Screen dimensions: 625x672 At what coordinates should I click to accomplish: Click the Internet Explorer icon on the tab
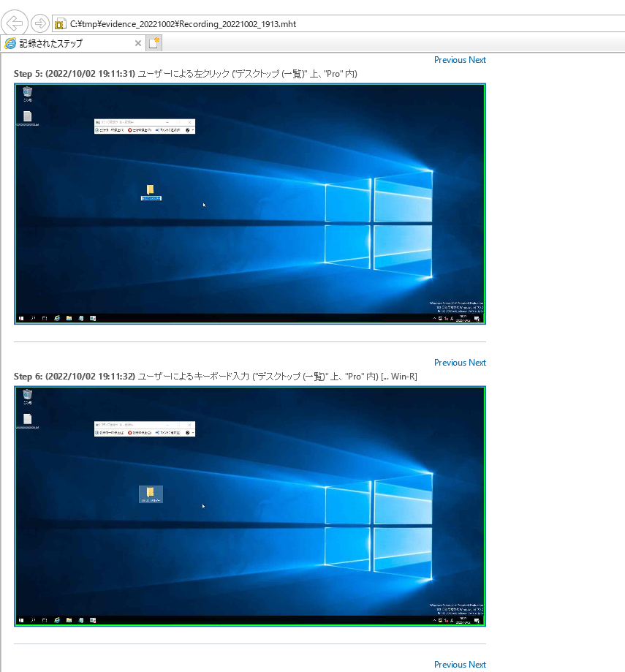pos(10,43)
